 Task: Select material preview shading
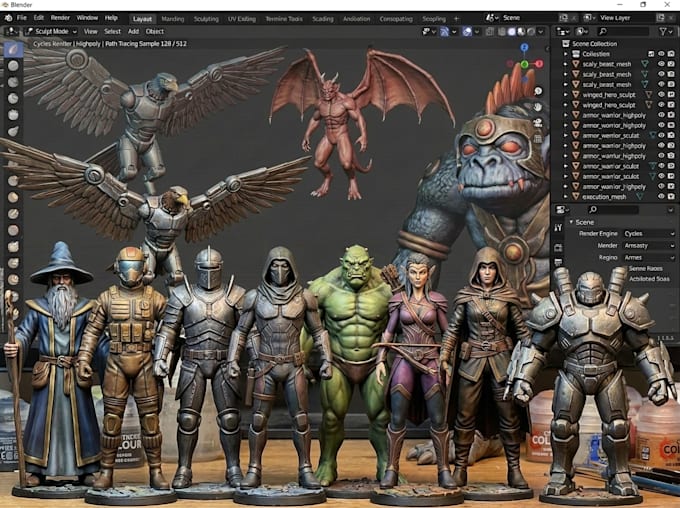(x=521, y=31)
